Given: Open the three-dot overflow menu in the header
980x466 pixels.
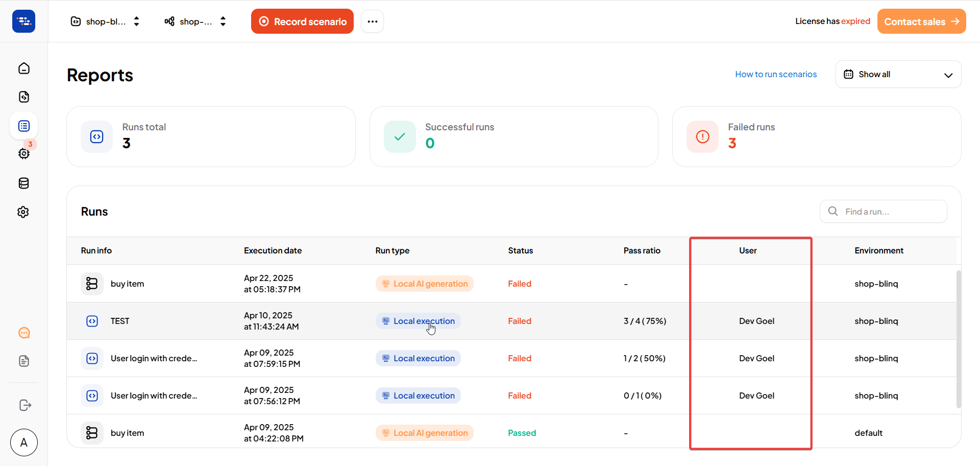Looking at the screenshot, I should [x=372, y=21].
